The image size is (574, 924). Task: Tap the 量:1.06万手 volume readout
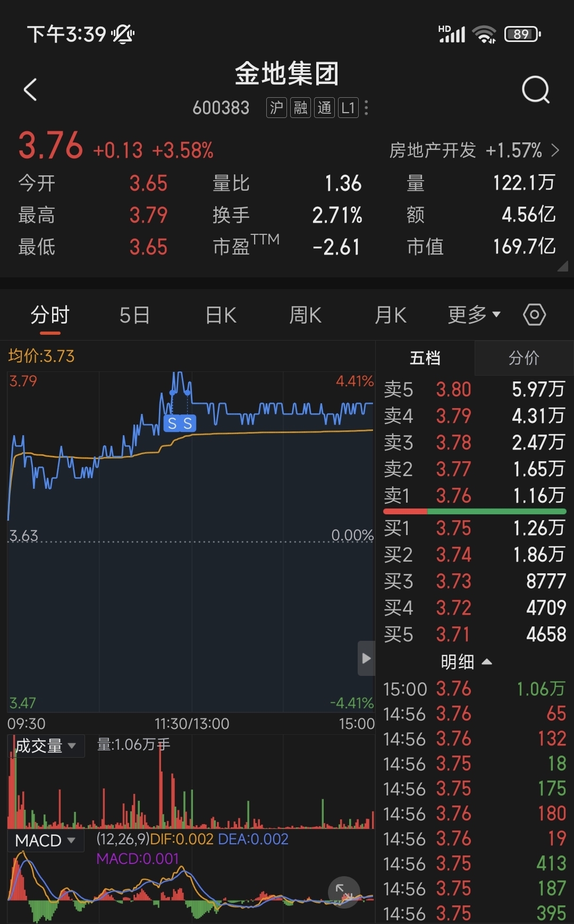pos(133,744)
